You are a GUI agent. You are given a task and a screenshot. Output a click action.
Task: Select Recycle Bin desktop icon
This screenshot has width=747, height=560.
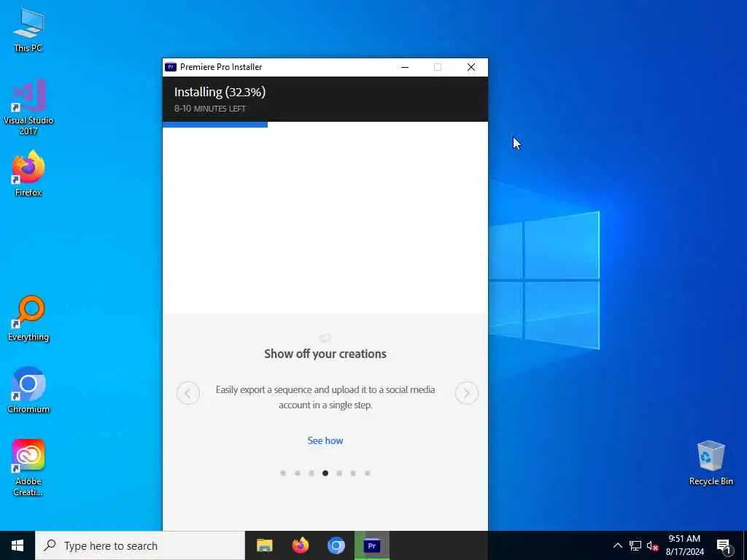point(711,463)
